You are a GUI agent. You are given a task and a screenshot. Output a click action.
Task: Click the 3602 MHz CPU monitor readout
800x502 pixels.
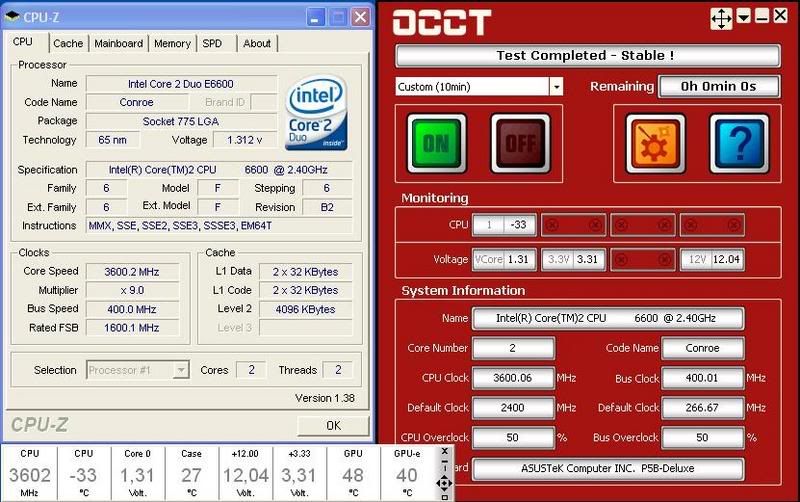pos(30,473)
